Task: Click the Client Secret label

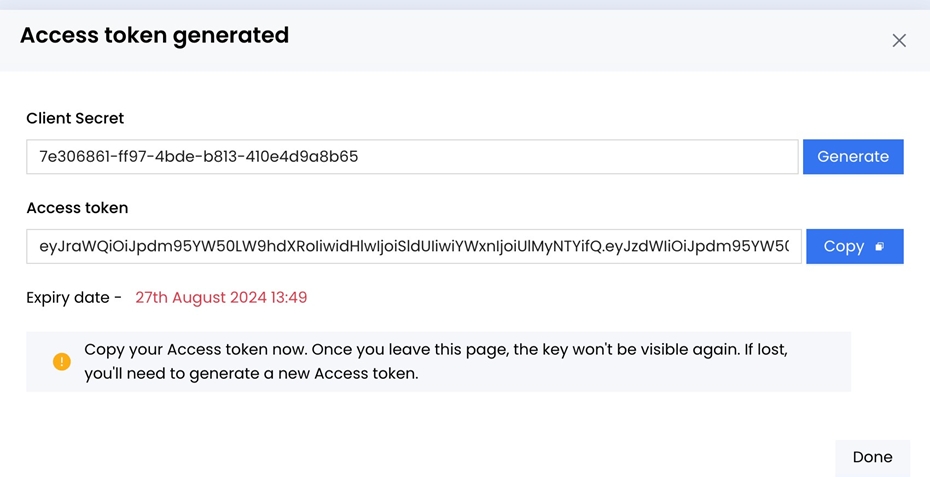Action: 75,118
